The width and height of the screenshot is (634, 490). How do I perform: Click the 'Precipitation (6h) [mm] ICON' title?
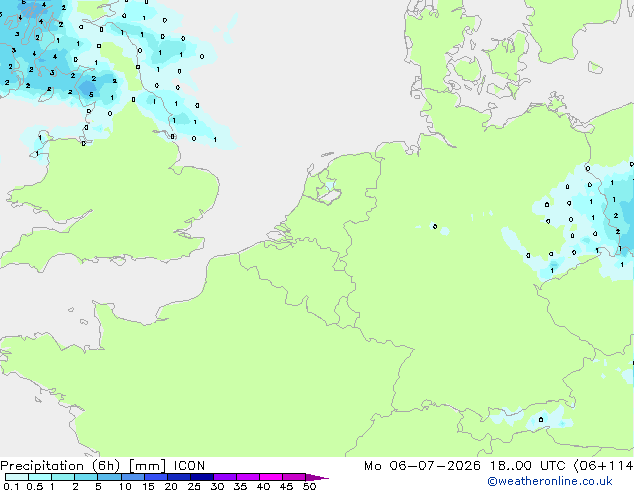tap(103, 466)
